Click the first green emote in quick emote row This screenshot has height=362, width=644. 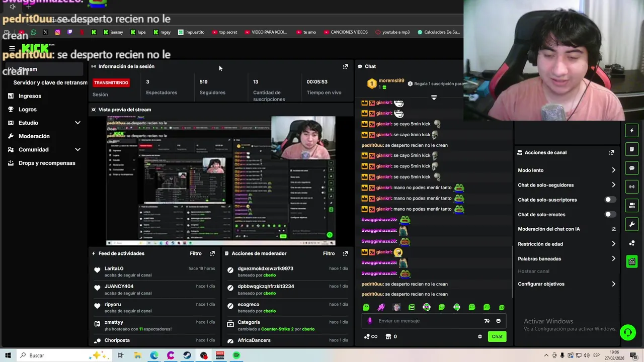(x=366, y=307)
